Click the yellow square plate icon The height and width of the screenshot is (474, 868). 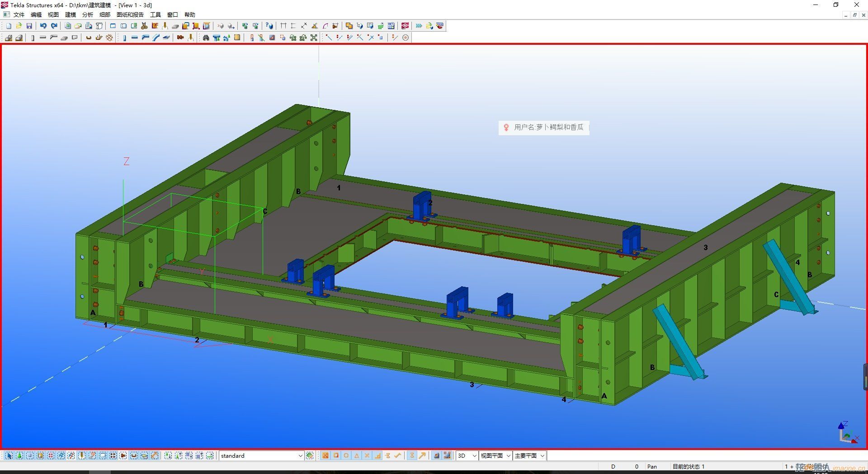237,38
